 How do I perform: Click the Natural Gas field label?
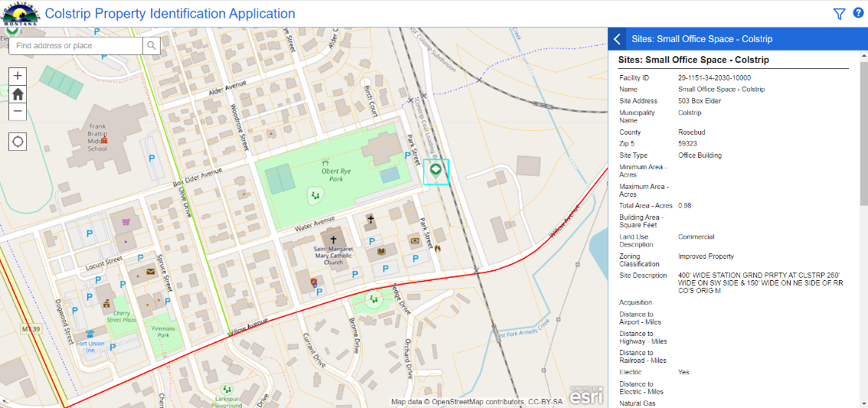[637, 403]
